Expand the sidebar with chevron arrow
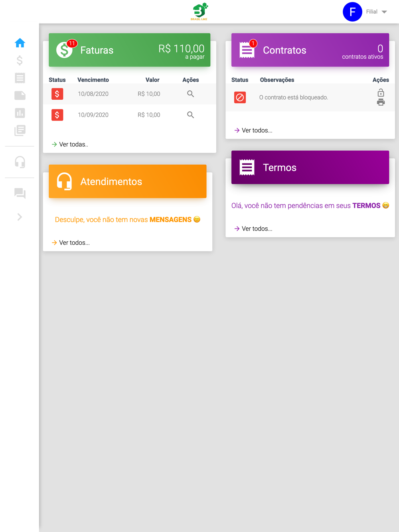 tap(20, 217)
